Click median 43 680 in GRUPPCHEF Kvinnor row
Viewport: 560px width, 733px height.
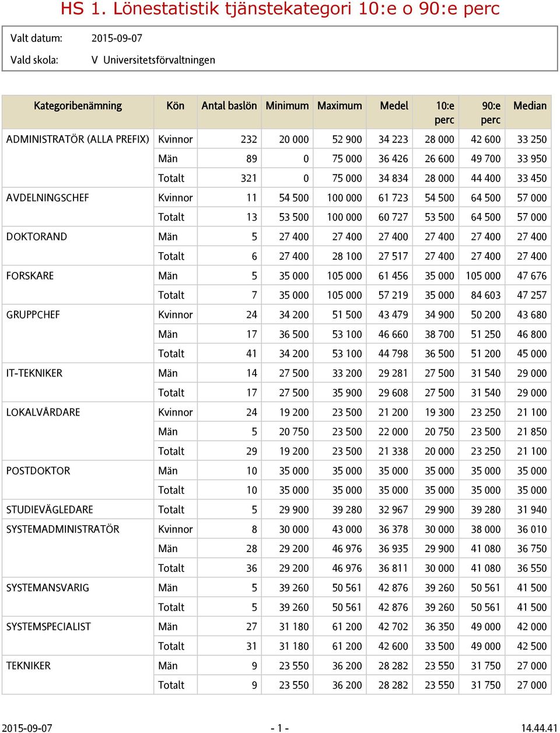click(532, 315)
